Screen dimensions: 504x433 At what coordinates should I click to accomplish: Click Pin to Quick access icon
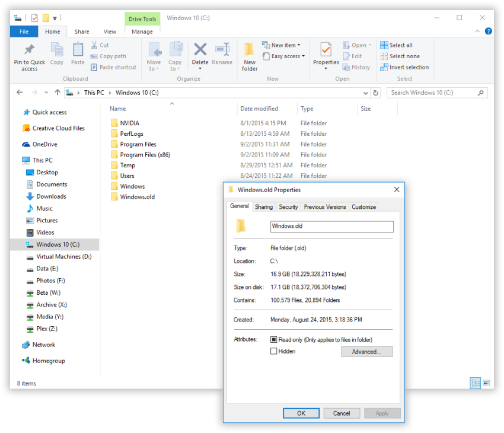tap(29, 49)
